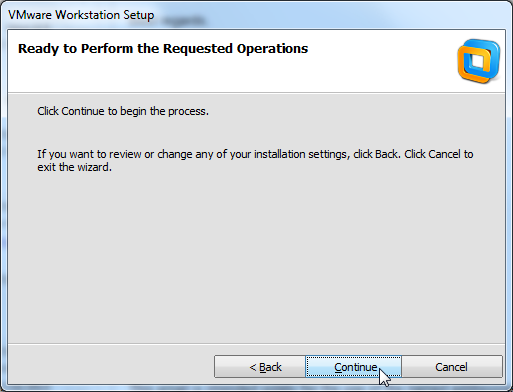The height and width of the screenshot is (392, 513).
Task: Click the orange square in VMware logo
Action: tap(473, 67)
